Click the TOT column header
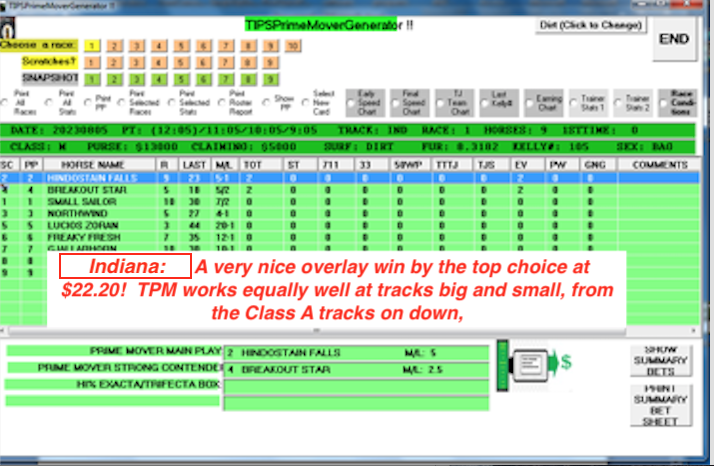The width and height of the screenshot is (714, 466). click(x=261, y=165)
